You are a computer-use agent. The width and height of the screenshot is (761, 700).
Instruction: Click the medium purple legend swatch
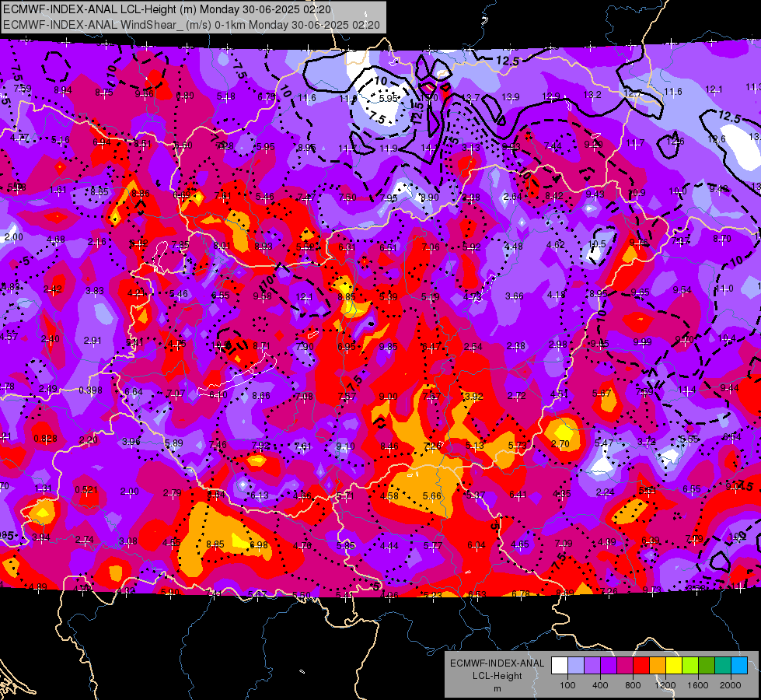pos(592,666)
